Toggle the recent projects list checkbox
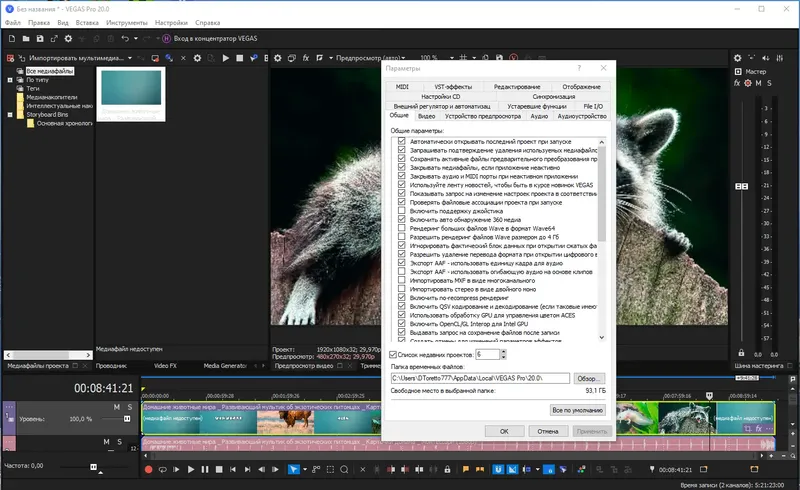This screenshot has height=490, width=800. [x=393, y=354]
